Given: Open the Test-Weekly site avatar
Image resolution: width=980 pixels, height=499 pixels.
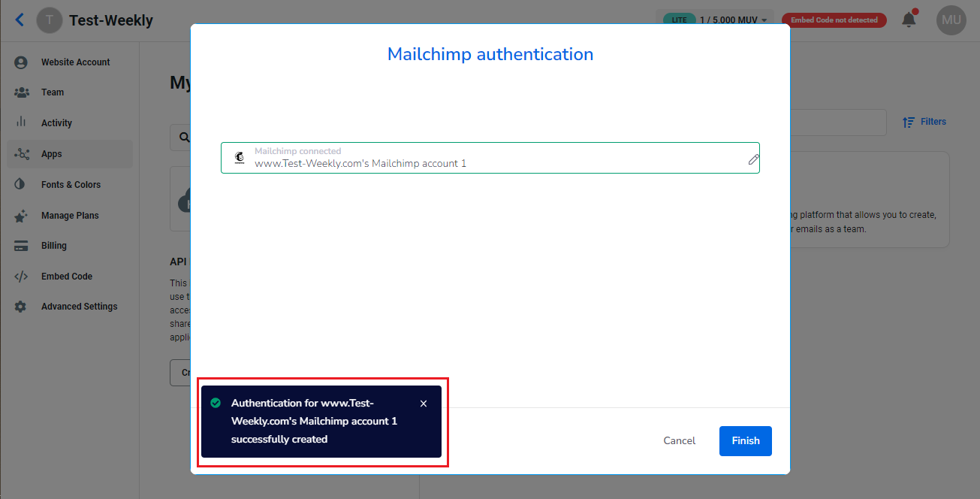Looking at the screenshot, I should coord(50,20).
